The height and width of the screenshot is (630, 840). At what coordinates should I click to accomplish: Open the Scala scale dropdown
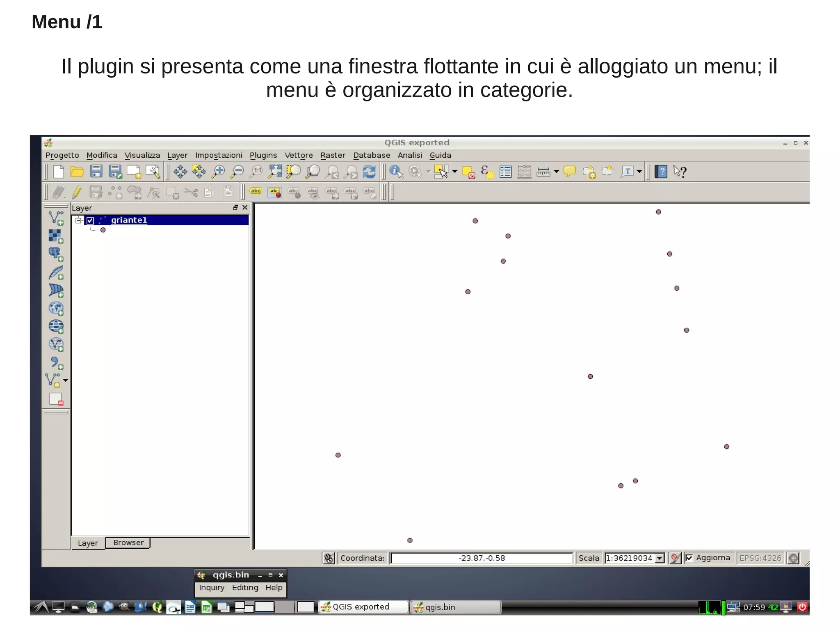point(660,558)
